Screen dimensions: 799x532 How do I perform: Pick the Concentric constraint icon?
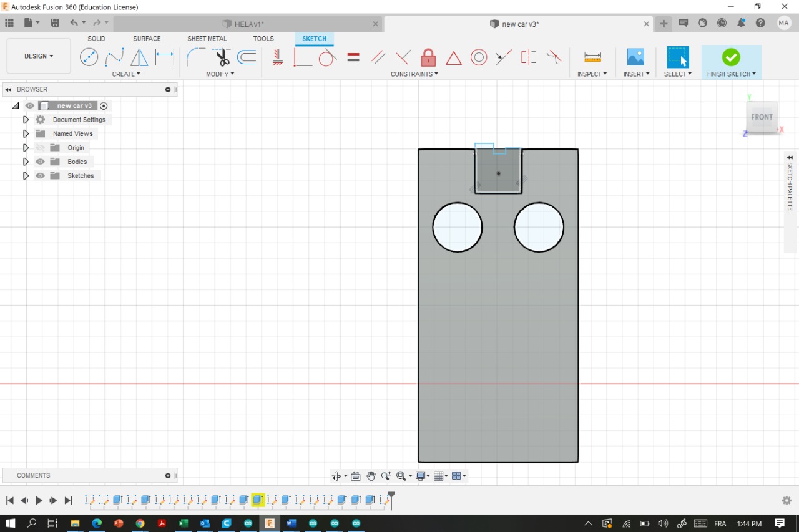(479, 57)
